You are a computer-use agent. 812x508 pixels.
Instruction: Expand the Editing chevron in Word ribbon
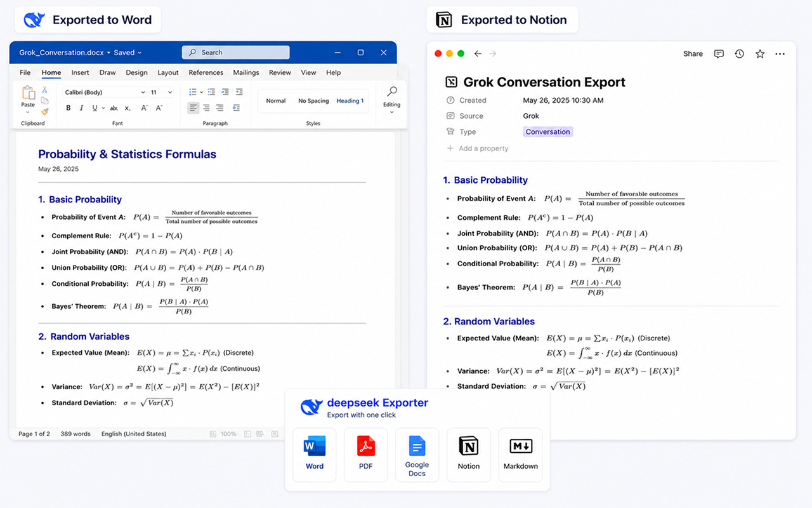392,112
